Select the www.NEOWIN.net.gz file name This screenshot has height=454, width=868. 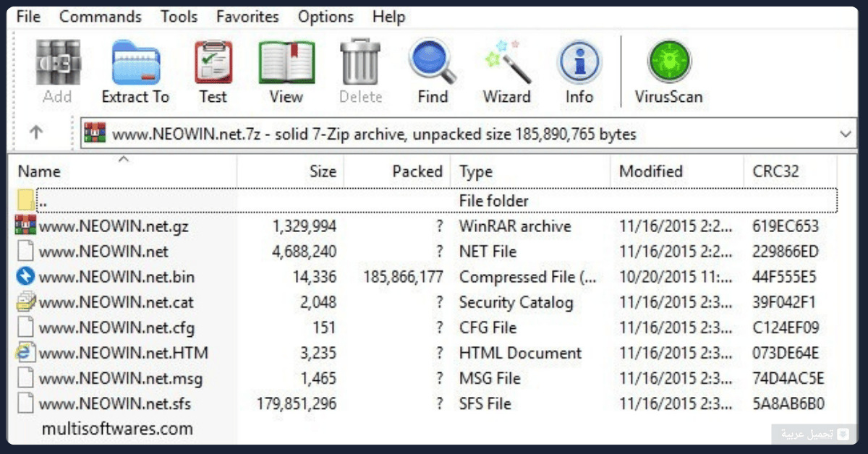tap(114, 226)
